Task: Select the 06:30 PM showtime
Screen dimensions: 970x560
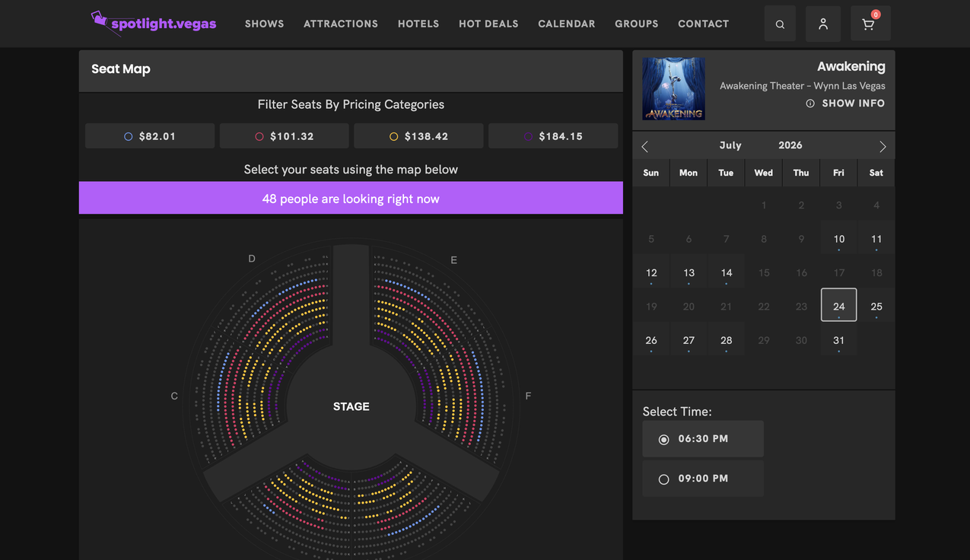Action: 703,439
